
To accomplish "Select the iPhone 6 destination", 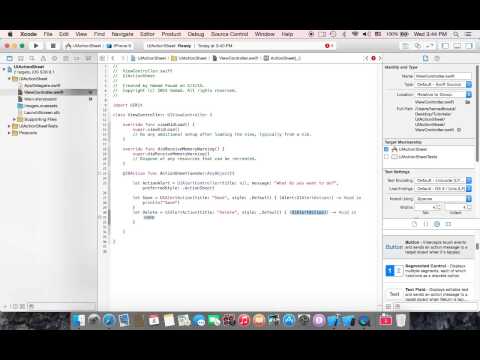I will (x=119, y=46).
